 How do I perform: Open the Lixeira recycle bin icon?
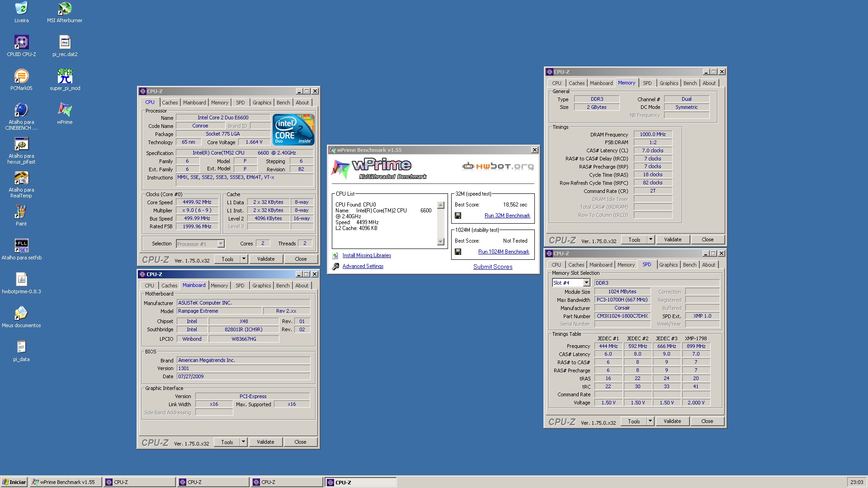tap(21, 9)
